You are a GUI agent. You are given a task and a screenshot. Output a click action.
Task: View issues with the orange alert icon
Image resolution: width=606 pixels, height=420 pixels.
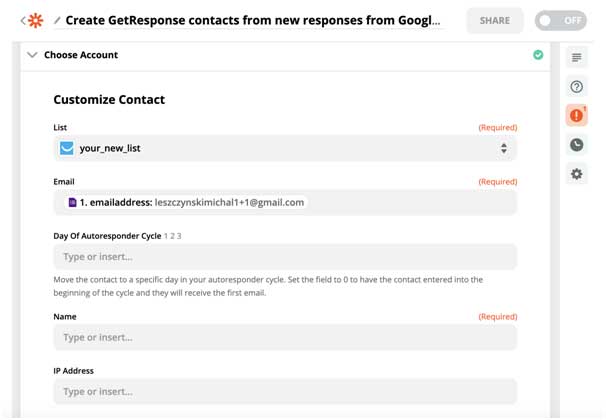[x=576, y=116]
